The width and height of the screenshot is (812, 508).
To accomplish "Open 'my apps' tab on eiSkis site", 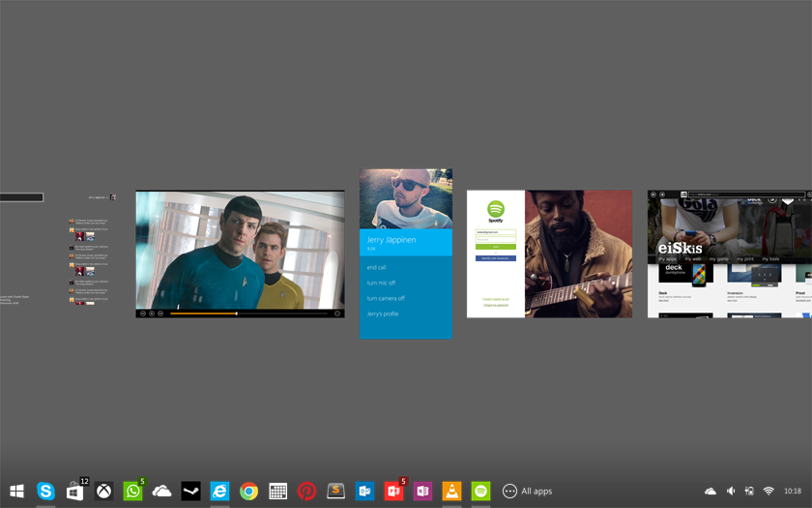I will tap(668, 259).
